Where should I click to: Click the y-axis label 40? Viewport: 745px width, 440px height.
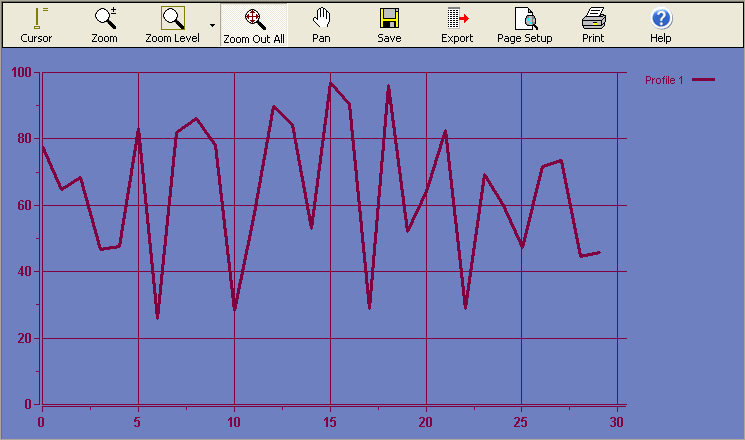click(23, 272)
